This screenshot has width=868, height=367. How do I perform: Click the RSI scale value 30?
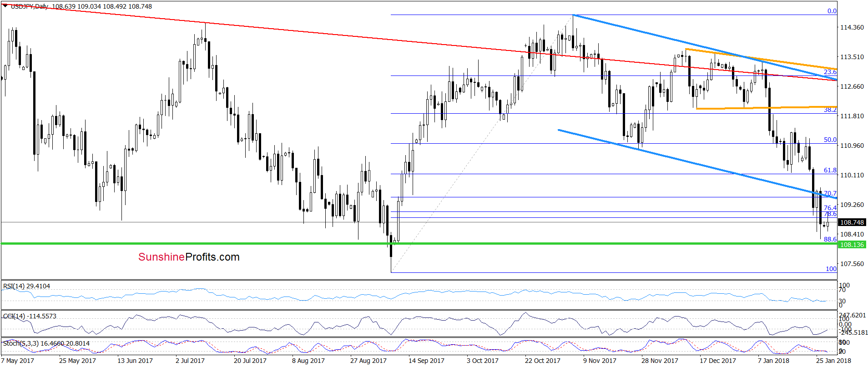click(842, 301)
